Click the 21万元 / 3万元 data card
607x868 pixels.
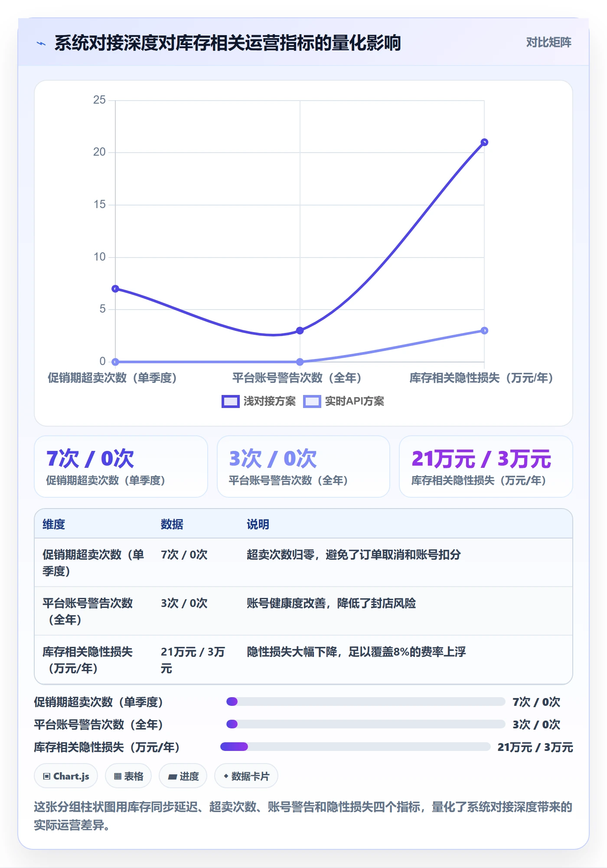(486, 467)
